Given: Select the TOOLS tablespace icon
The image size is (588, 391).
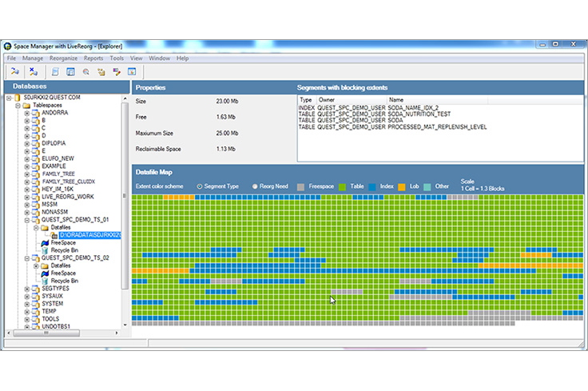Looking at the screenshot, I should pos(36,319).
